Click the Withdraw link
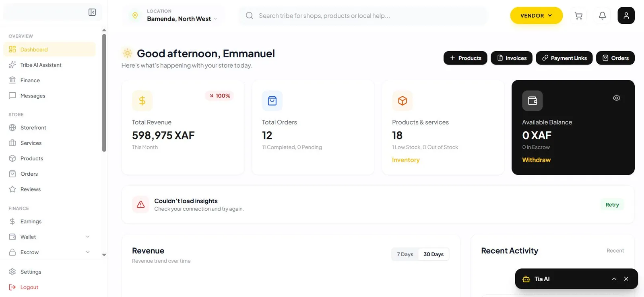Image resolution: width=644 pixels, height=297 pixels. pos(537,160)
